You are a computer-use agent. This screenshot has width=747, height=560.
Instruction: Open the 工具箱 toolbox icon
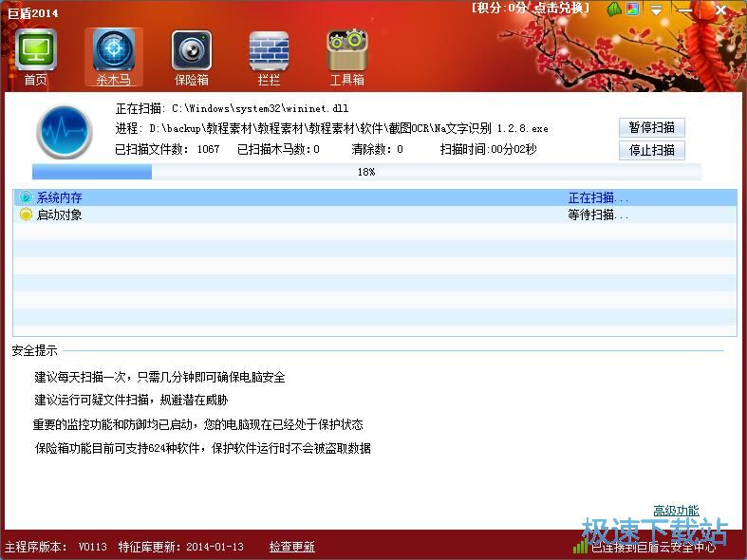click(346, 50)
